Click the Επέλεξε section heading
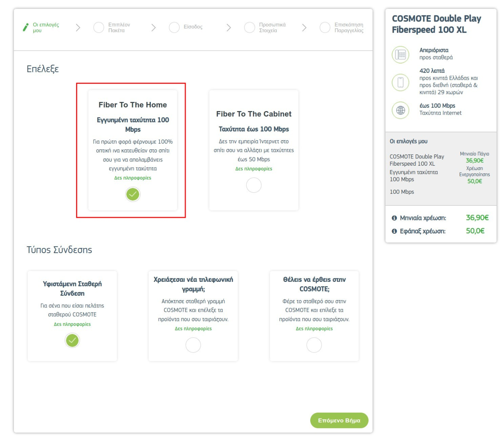The height and width of the screenshot is (437, 504). pos(43,69)
